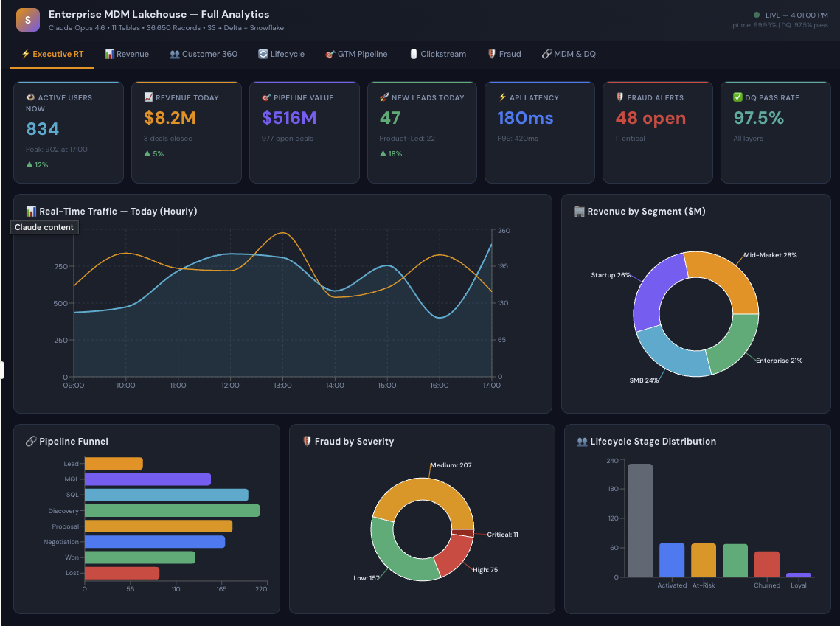Screen dimensions: 840x626
Task: Click the orange S app logo
Action: click(28, 20)
